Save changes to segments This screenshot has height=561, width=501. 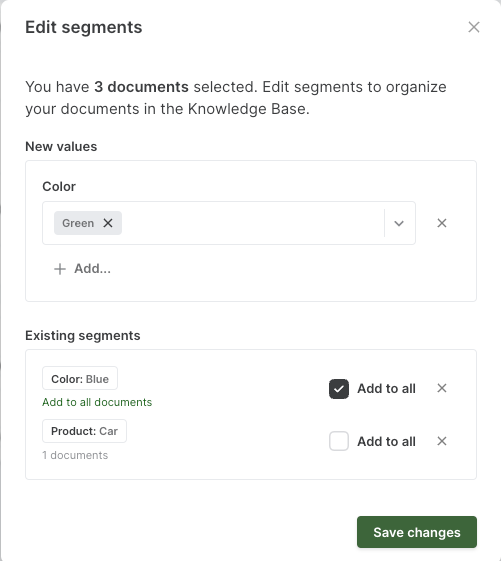tap(417, 532)
